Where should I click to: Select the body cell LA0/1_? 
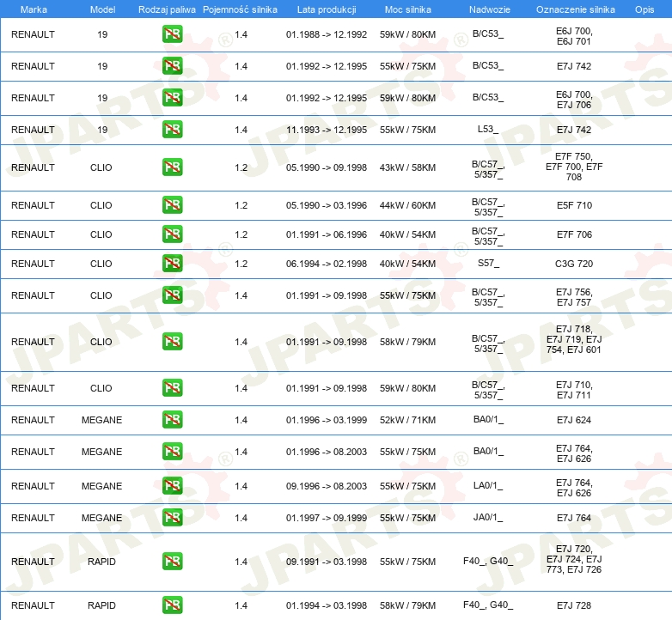[488, 485]
